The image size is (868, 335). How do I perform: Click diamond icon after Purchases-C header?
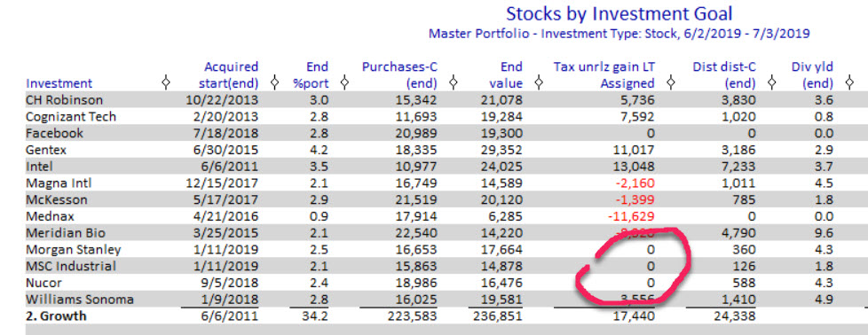454,83
